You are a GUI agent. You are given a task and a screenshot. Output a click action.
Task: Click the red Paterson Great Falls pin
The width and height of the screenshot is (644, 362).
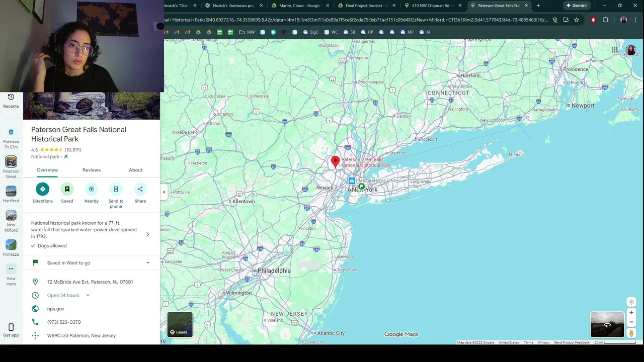coord(336,161)
